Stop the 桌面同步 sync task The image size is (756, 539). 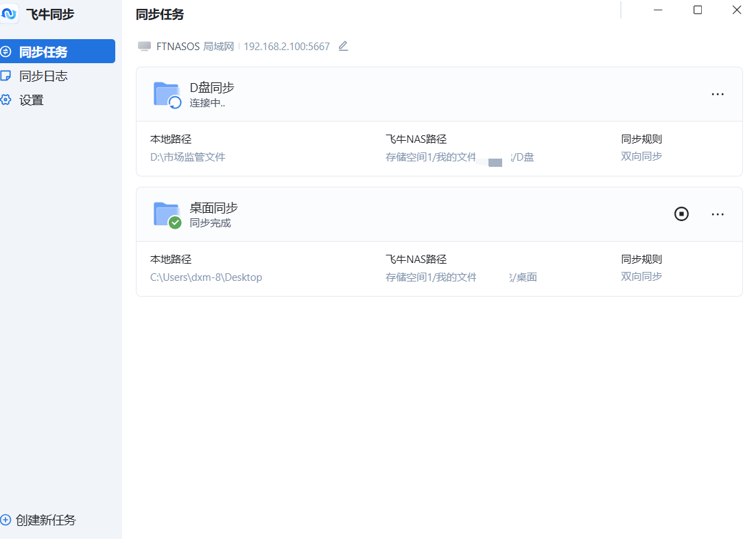click(x=681, y=214)
